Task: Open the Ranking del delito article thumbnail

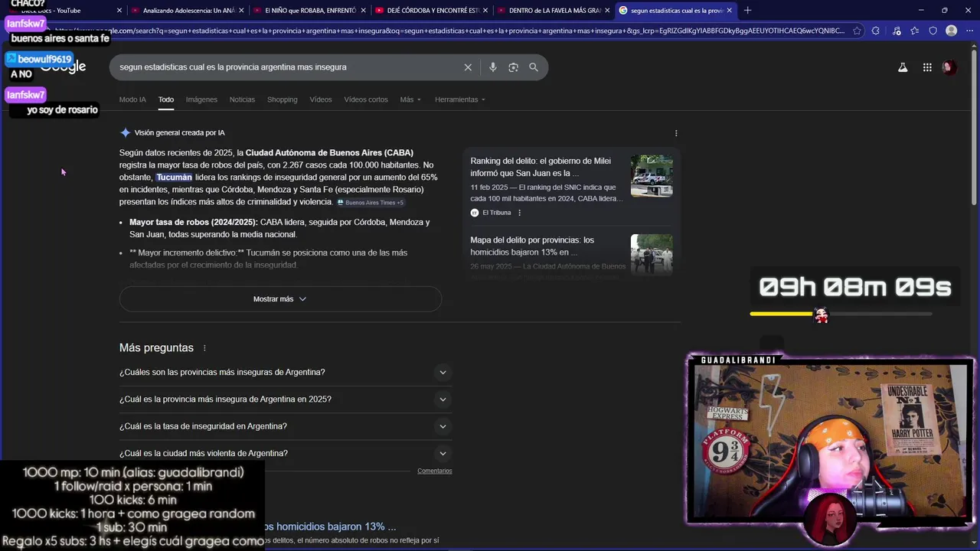Action: (652, 176)
